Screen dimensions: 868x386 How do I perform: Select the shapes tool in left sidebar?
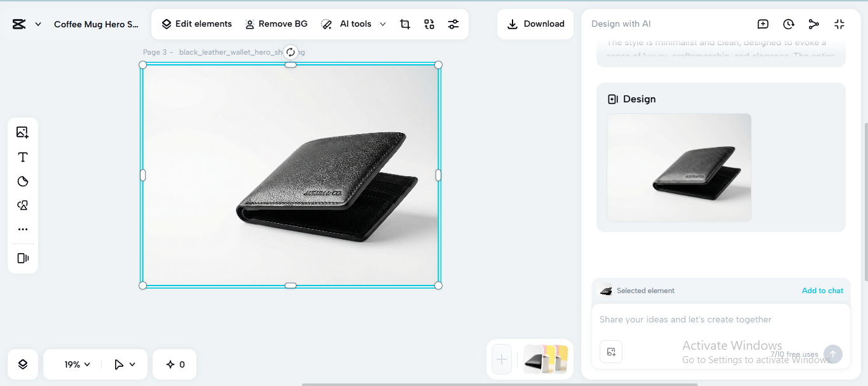point(23,205)
